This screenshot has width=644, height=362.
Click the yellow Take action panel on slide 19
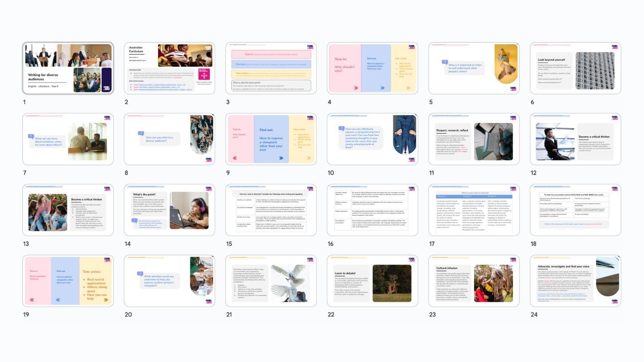(x=96, y=281)
